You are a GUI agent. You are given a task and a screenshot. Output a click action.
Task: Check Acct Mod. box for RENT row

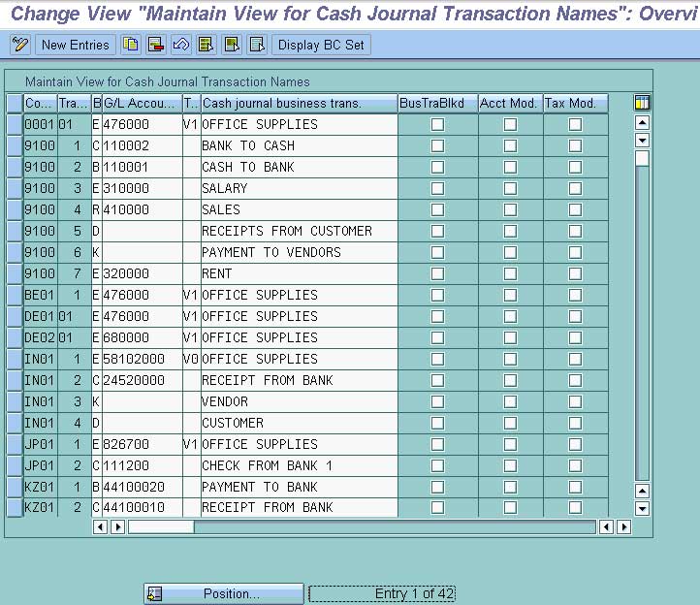point(510,273)
